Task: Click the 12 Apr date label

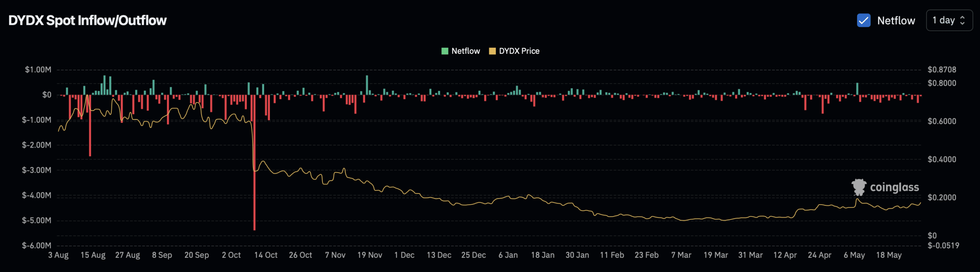Action: [785, 255]
